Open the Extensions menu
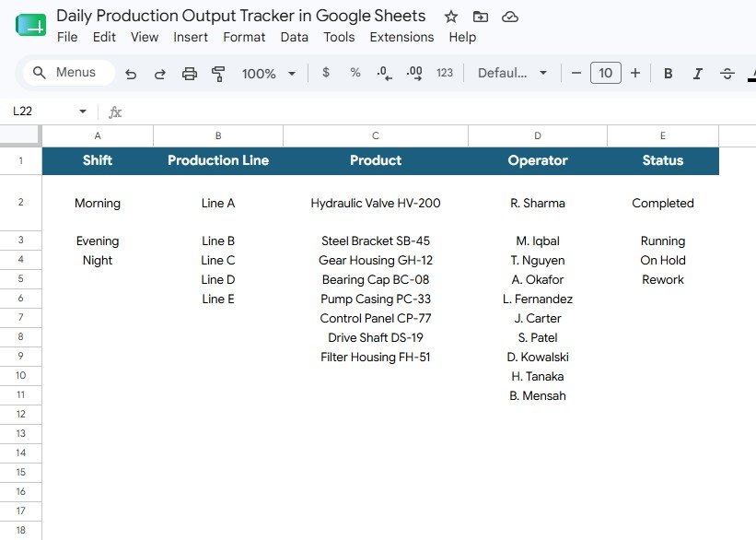 click(401, 37)
